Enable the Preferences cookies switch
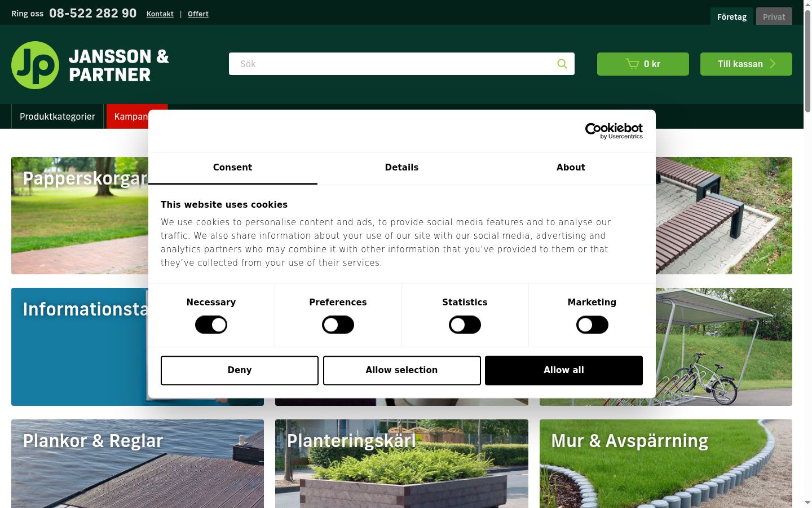Viewport: 812px width, 508px height. [x=338, y=325]
